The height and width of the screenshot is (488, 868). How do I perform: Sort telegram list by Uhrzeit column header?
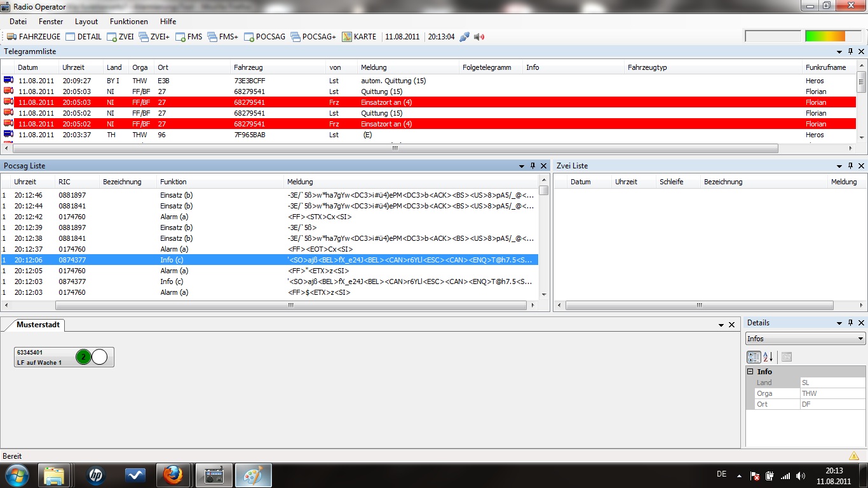click(x=73, y=67)
